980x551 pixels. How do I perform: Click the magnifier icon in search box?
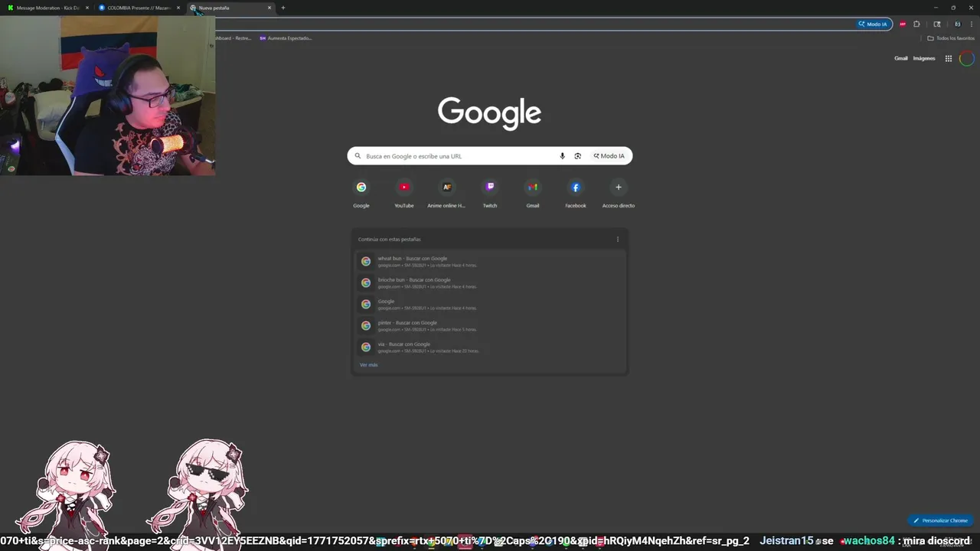358,156
